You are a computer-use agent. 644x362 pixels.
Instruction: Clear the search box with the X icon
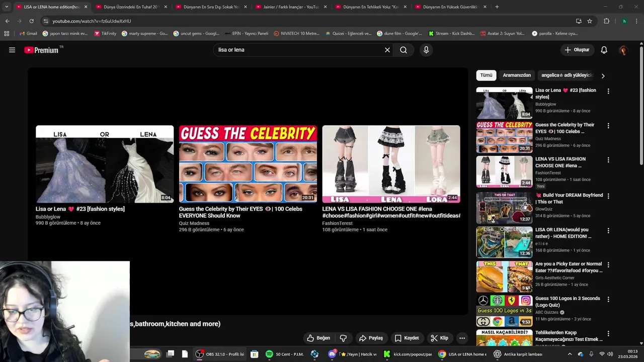(x=387, y=50)
